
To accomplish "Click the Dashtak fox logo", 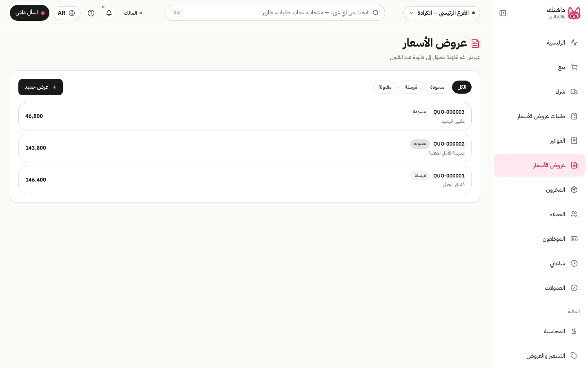I will click(574, 13).
